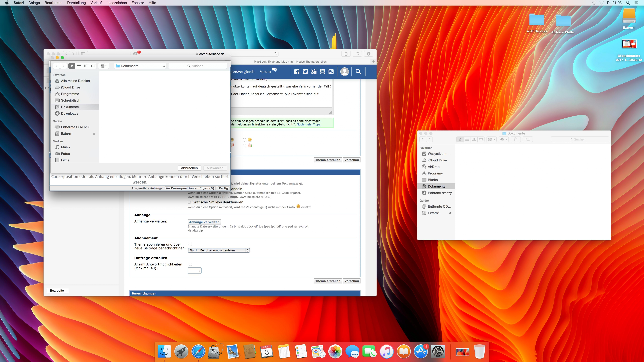Switch the file dialog to Cover Flow view

[x=93, y=66]
